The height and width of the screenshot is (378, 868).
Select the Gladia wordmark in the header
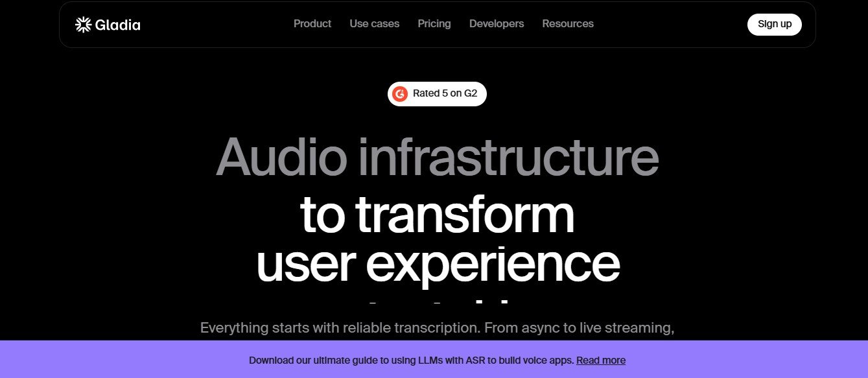pyautogui.click(x=117, y=25)
